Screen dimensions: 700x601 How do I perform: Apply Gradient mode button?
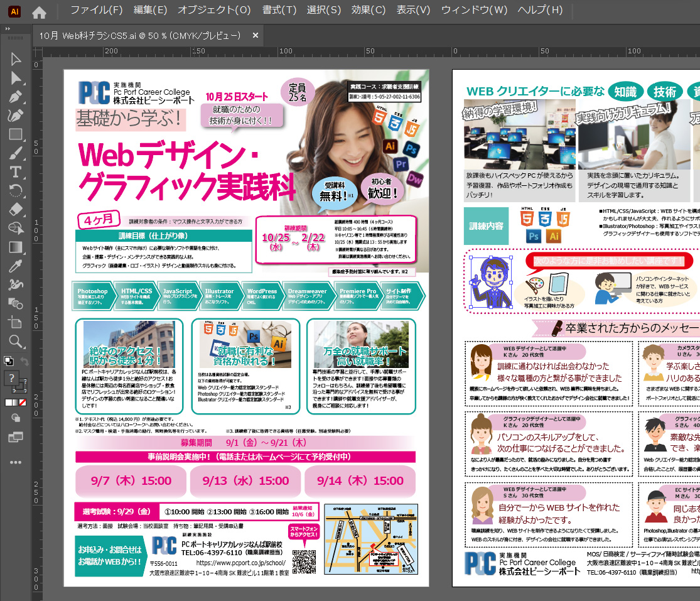click(x=15, y=403)
